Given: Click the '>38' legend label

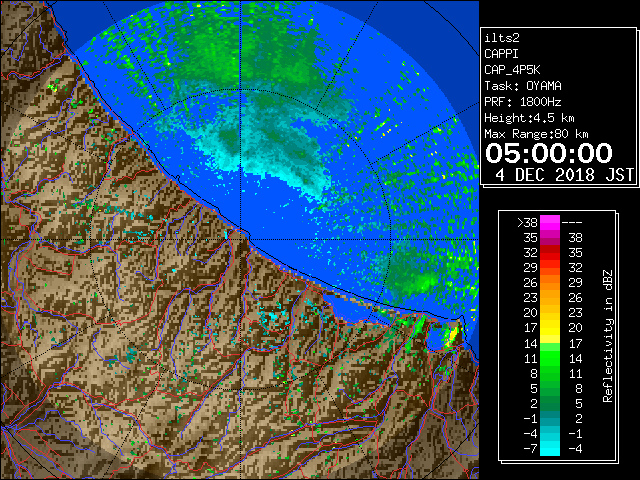Looking at the screenshot, I should pyautogui.click(x=527, y=223).
